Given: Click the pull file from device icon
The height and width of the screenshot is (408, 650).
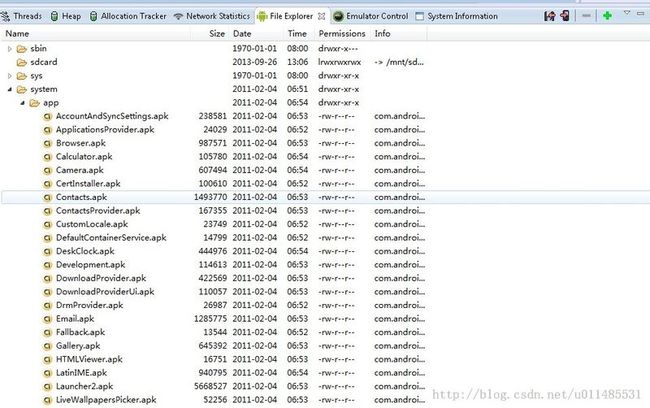Looking at the screenshot, I should (x=550, y=16).
